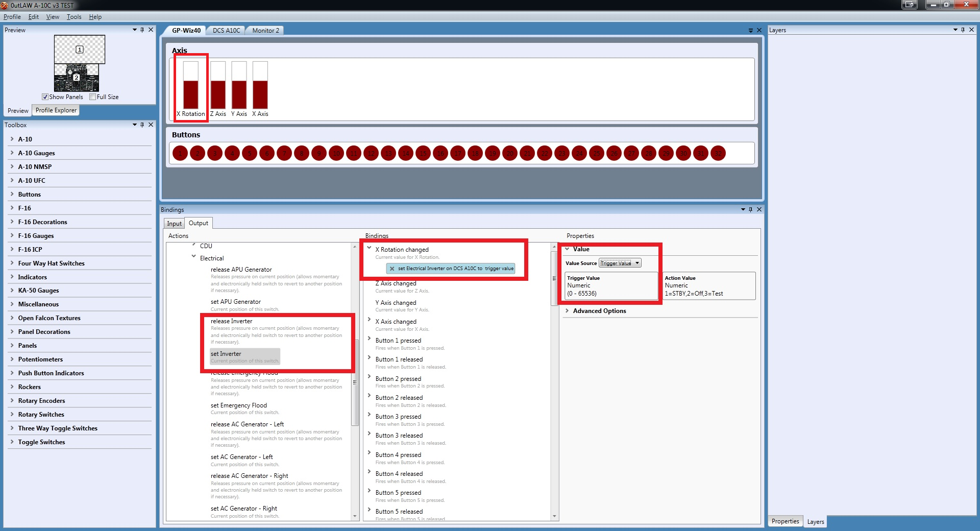Remove the set Electrical Inverter binding
This screenshot has height=531, width=980.
coord(392,269)
